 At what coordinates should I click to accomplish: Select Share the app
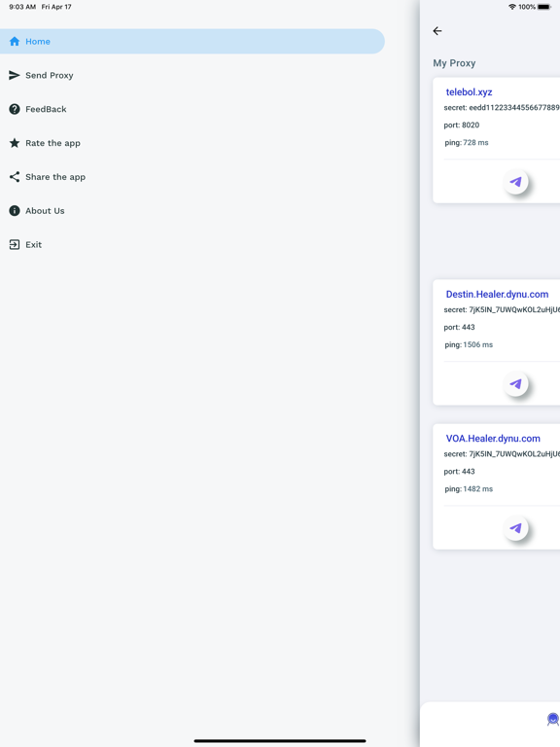pos(192,177)
